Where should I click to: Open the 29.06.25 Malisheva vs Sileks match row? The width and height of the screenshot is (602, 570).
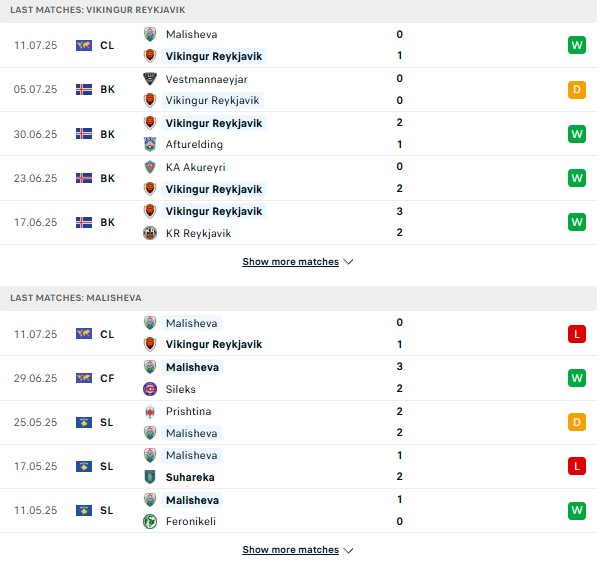pyautogui.click(x=298, y=378)
